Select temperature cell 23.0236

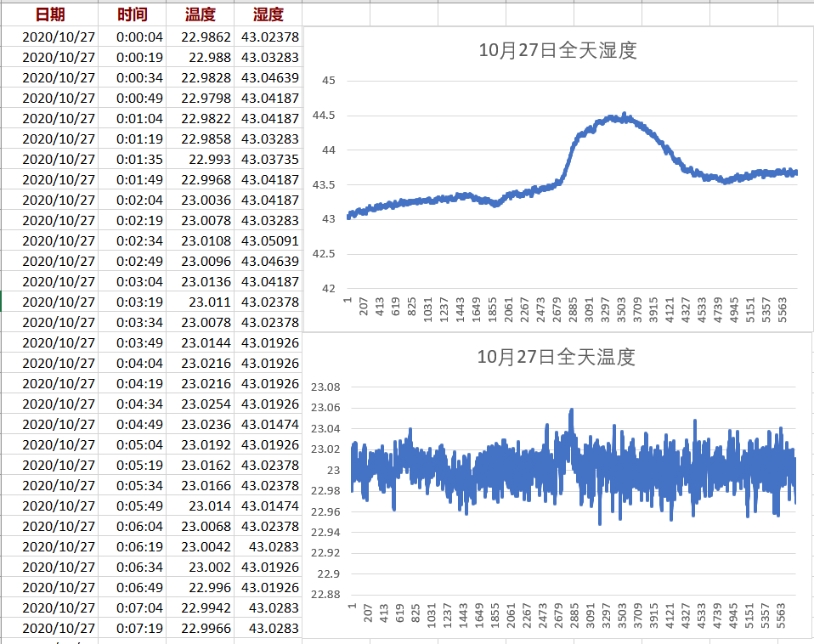coord(201,425)
